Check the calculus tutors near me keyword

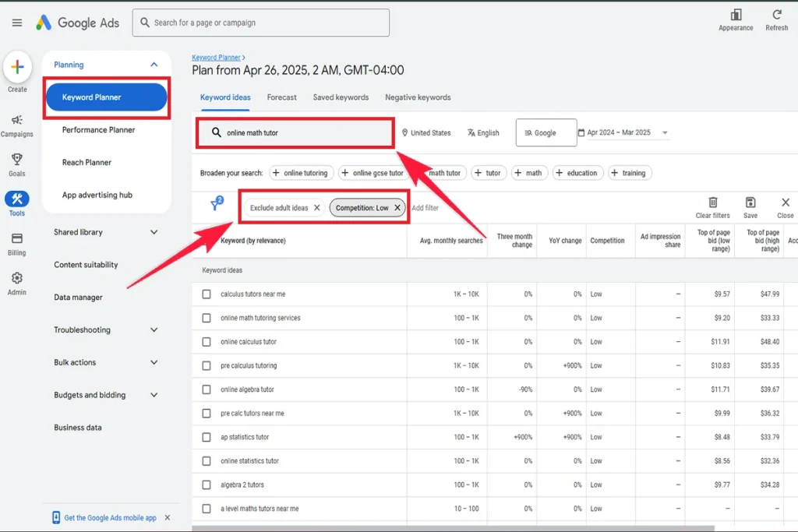point(207,294)
